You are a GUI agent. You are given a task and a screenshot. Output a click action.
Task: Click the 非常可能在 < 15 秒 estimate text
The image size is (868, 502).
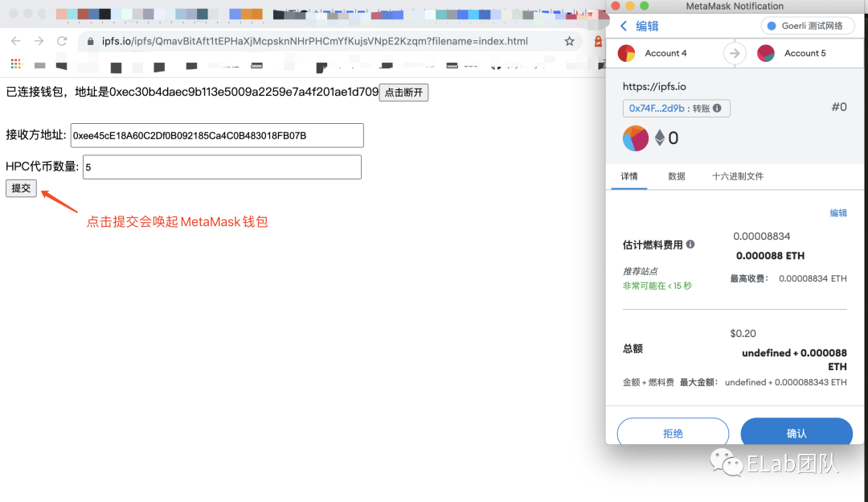(x=657, y=286)
